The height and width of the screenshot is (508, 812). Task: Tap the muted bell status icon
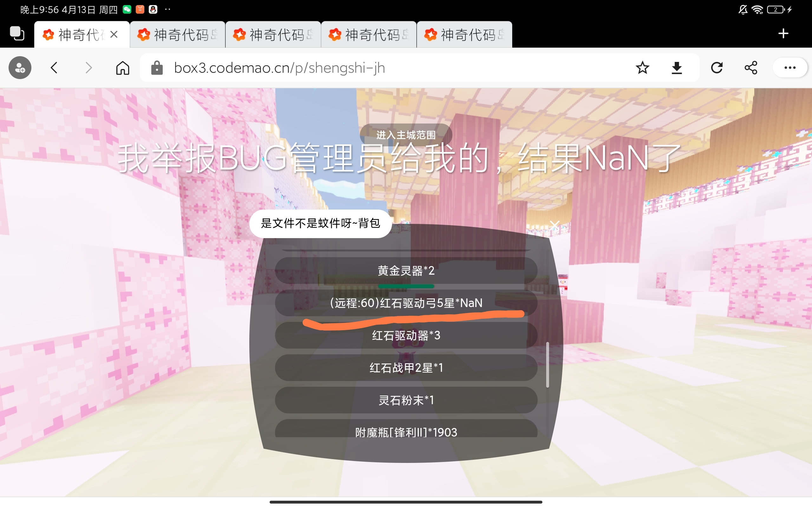(743, 10)
